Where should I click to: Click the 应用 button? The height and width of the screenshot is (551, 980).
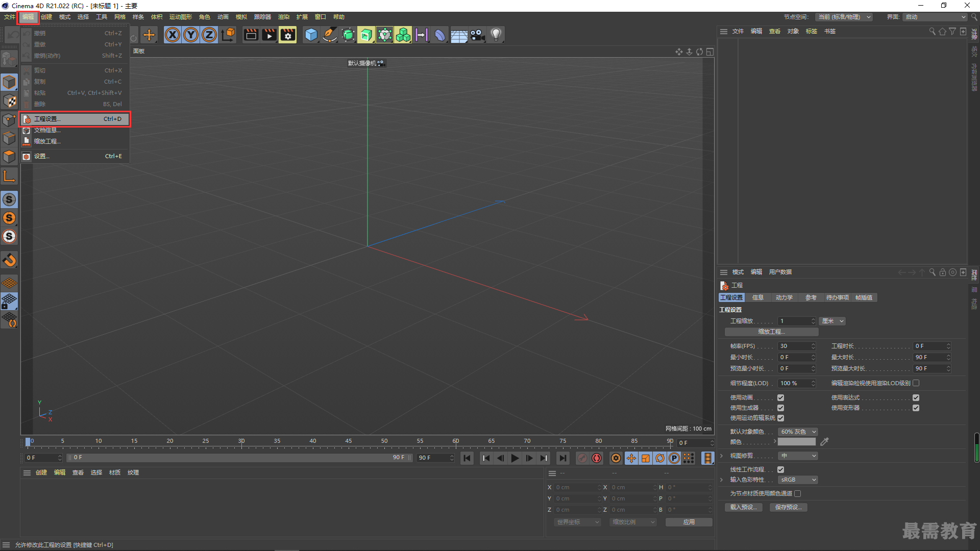click(689, 522)
